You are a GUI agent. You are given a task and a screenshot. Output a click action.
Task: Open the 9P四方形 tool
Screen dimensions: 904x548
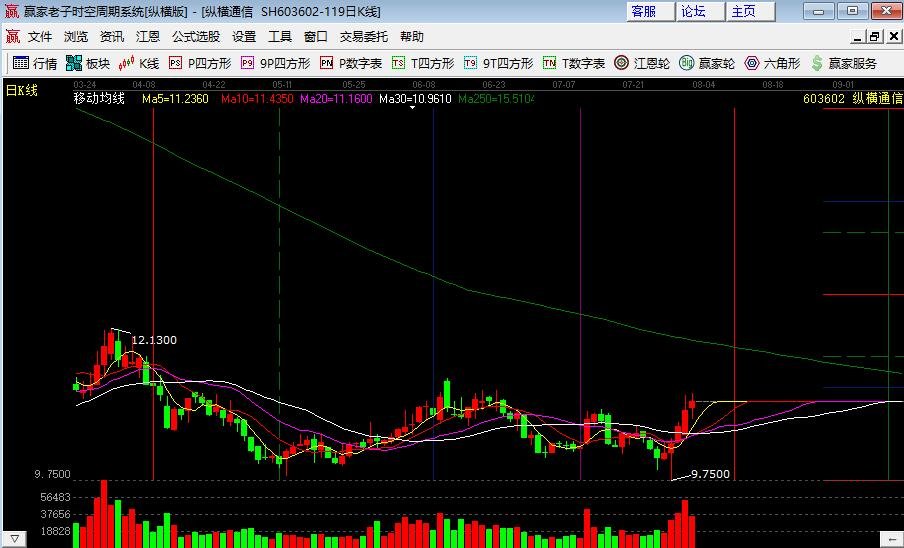tap(276, 63)
